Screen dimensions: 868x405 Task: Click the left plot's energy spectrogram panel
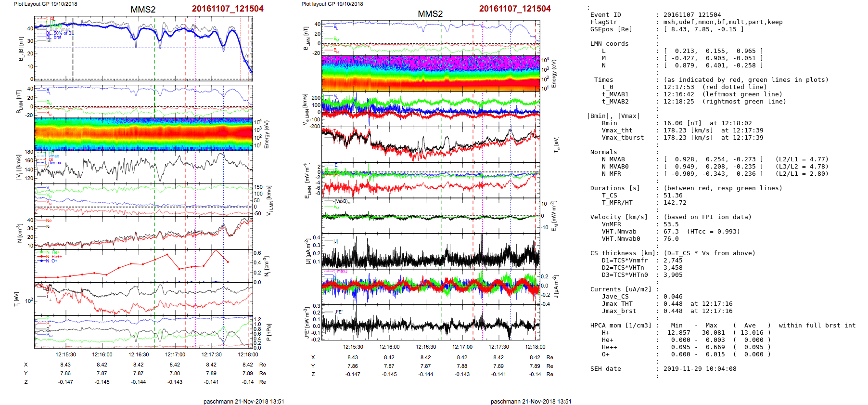point(143,134)
